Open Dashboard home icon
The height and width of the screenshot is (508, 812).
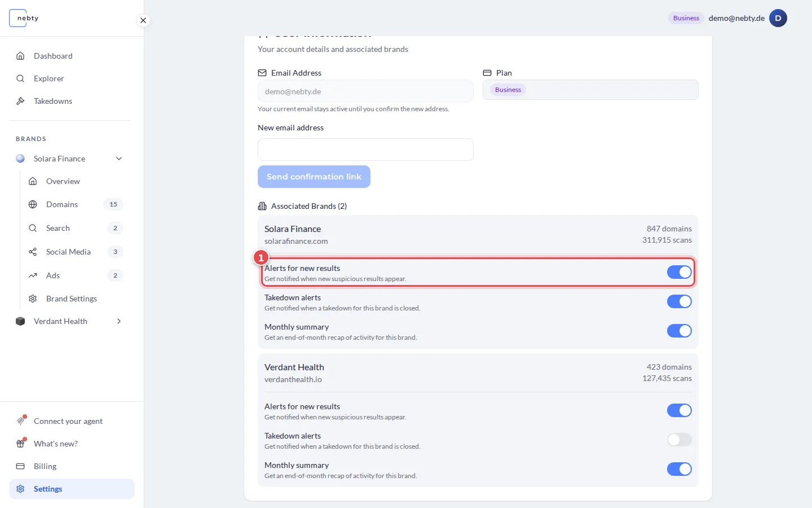coord(20,56)
